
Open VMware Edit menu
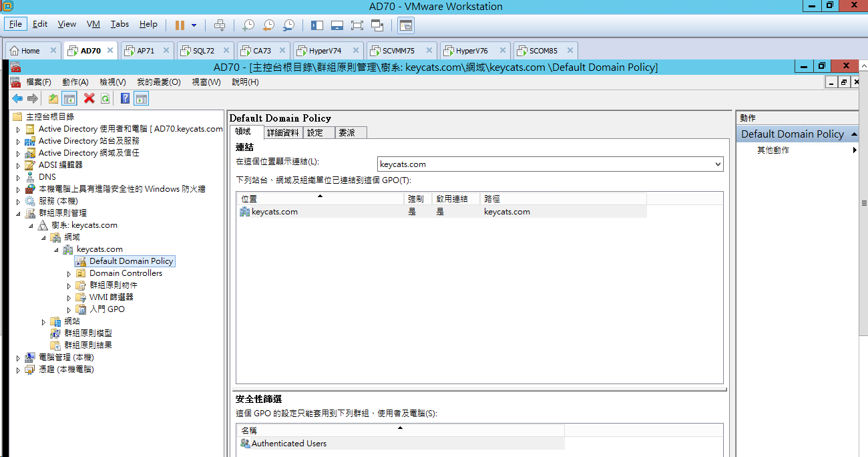point(40,24)
